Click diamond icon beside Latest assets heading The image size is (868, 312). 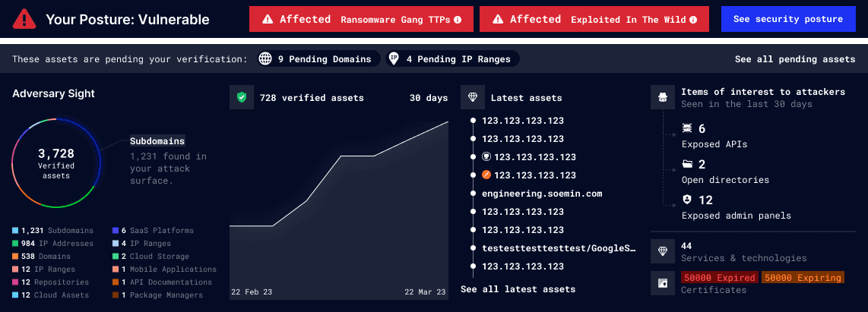point(472,97)
